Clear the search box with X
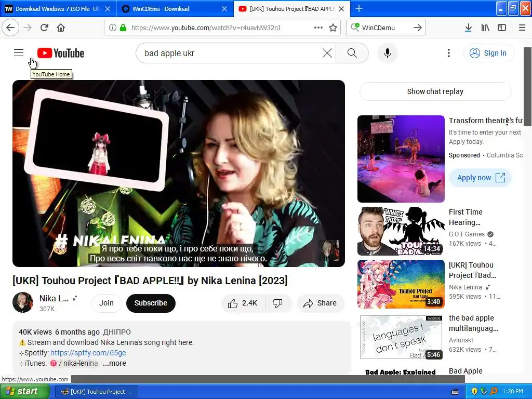The image size is (532, 399). point(327,53)
